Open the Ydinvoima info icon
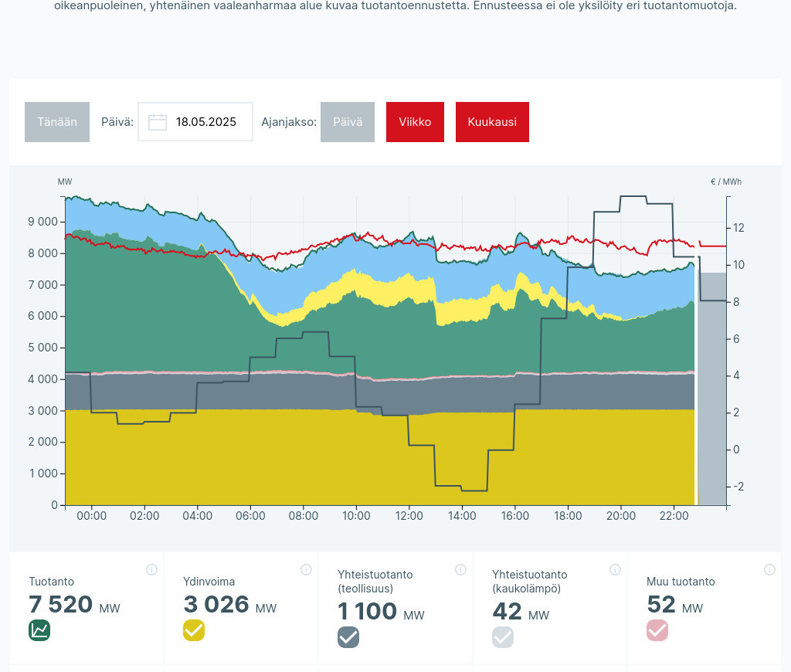Screen dimensions: 791x672 tap(306, 570)
